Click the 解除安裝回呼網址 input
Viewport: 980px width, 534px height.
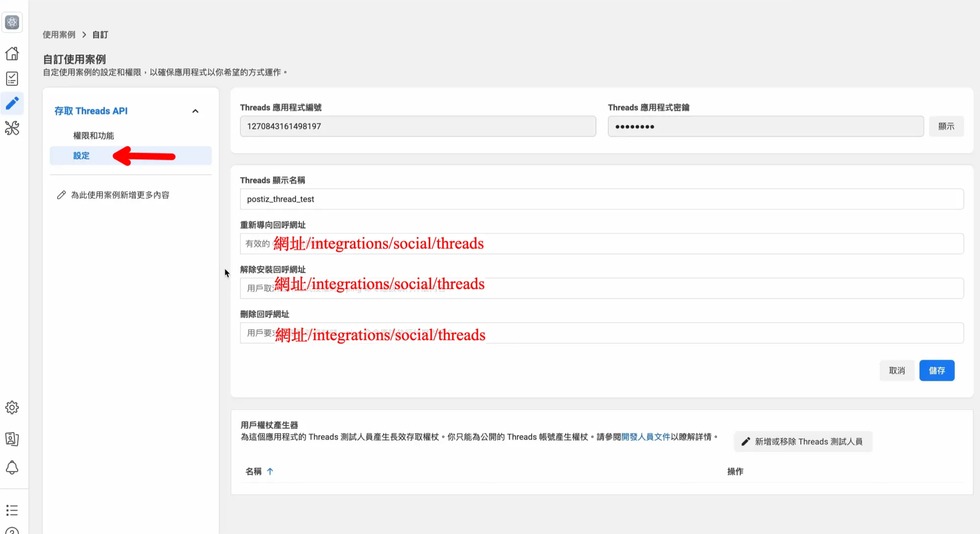coord(602,289)
